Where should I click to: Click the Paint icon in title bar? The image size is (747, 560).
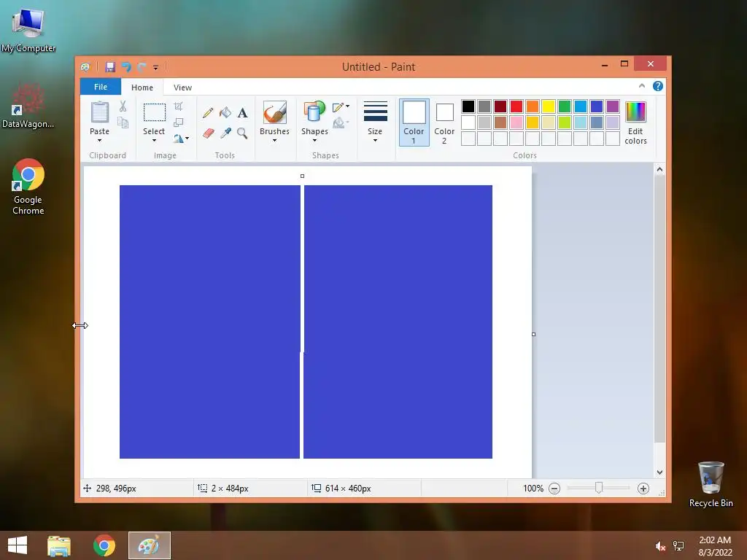coord(86,67)
